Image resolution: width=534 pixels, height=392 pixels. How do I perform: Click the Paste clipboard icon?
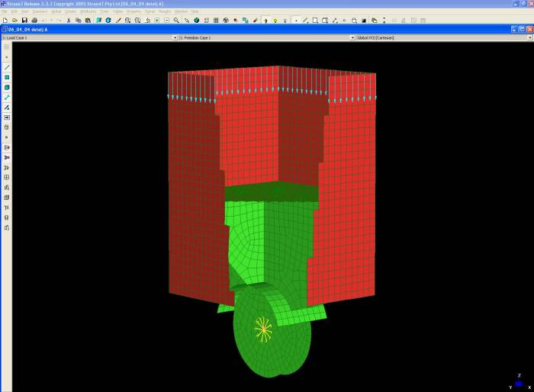pos(88,20)
